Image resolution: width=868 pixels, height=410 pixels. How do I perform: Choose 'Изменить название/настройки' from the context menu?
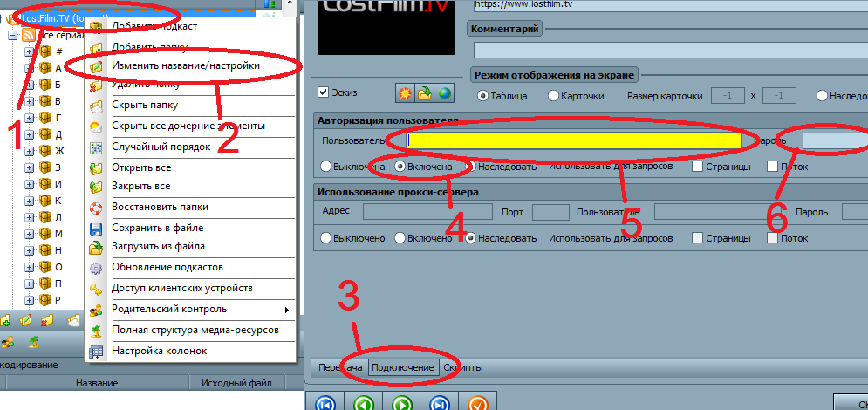click(x=185, y=65)
